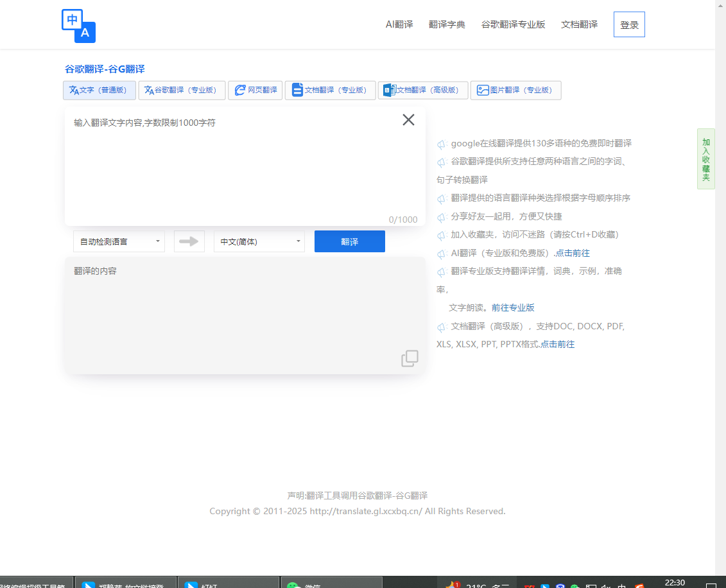
Task: Select the 图片翻译（专业版）tab
Action: pyautogui.click(x=516, y=91)
